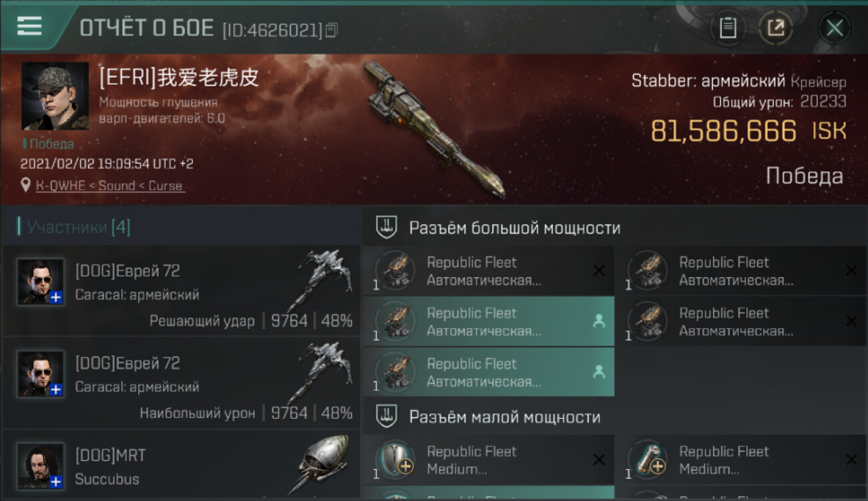Add the first Еврей 72 contact via plus icon
The image size is (868, 501).
56,297
